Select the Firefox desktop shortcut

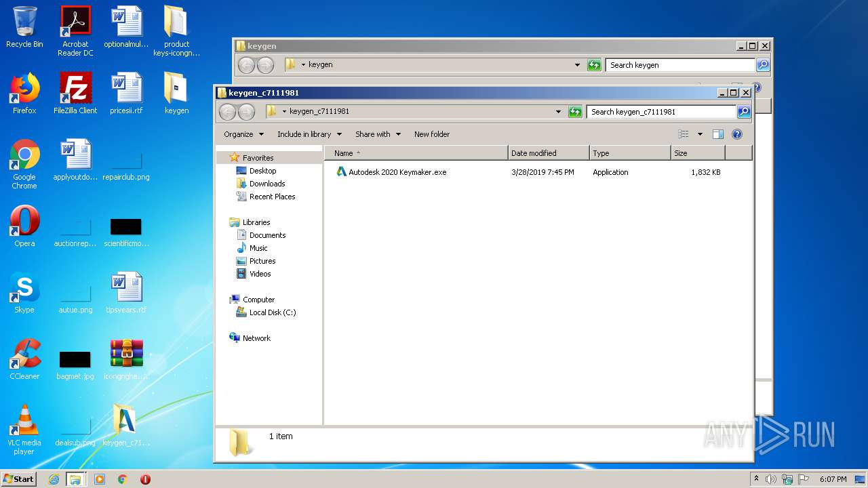[x=24, y=94]
